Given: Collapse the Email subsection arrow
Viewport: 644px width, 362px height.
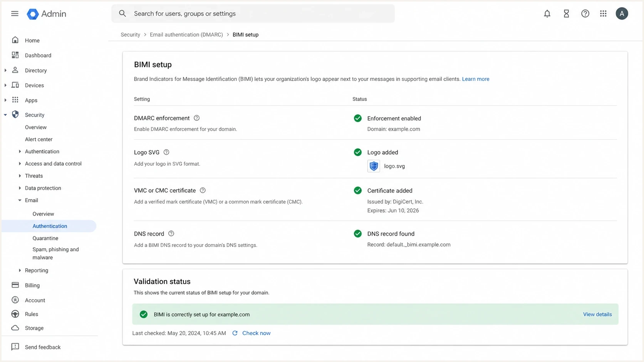Looking at the screenshot, I should pyautogui.click(x=20, y=200).
